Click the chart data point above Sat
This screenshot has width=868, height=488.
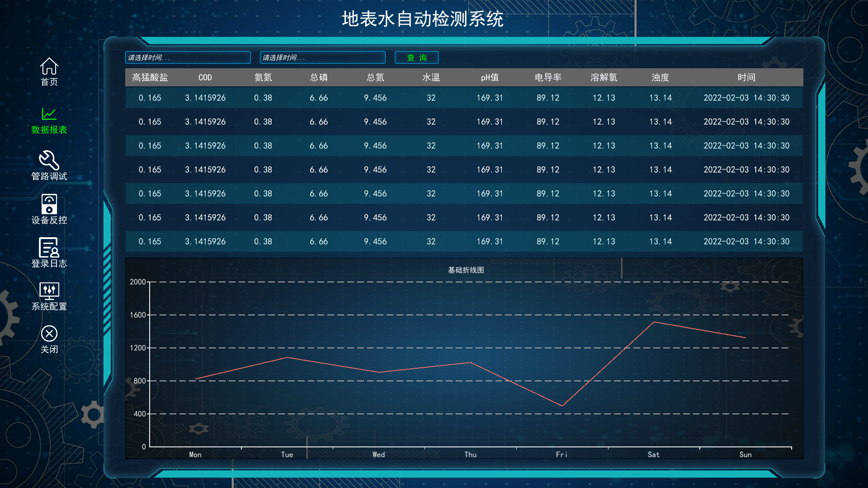[x=654, y=322]
